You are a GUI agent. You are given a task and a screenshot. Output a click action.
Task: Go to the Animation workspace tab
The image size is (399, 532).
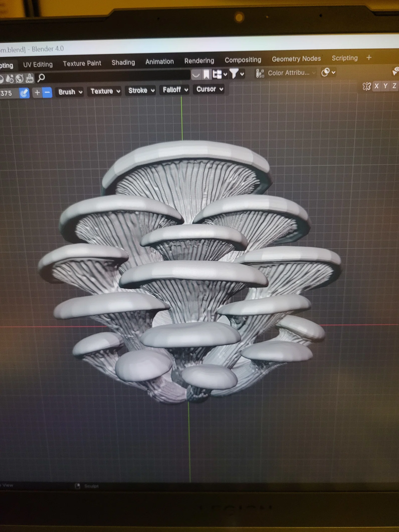pos(160,62)
